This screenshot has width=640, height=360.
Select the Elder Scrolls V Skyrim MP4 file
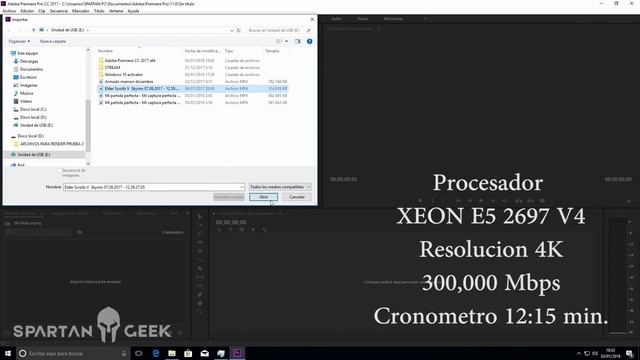pyautogui.click(x=193, y=89)
